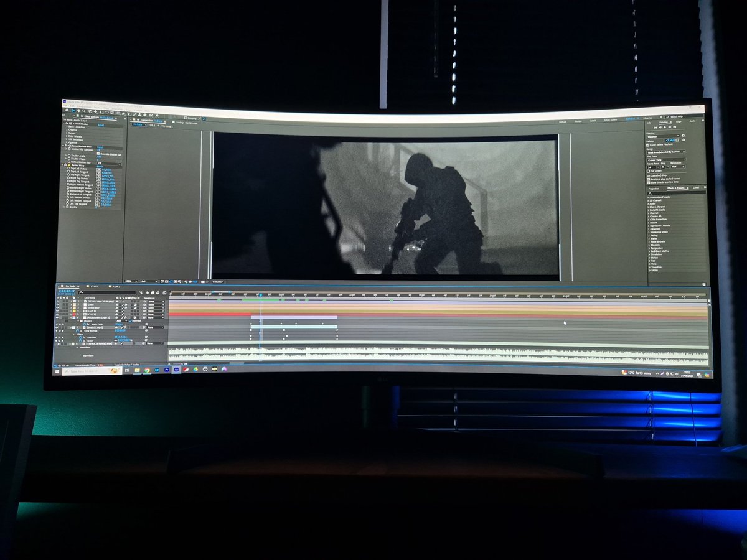Select the Hand tool
Screen dimensions: 747x560
(78, 111)
